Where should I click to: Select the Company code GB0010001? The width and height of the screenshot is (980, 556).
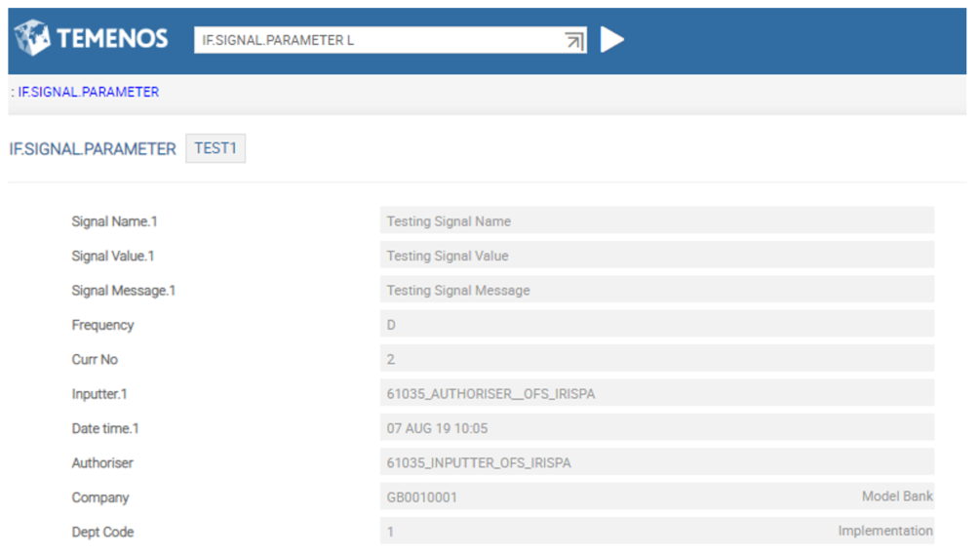422,497
